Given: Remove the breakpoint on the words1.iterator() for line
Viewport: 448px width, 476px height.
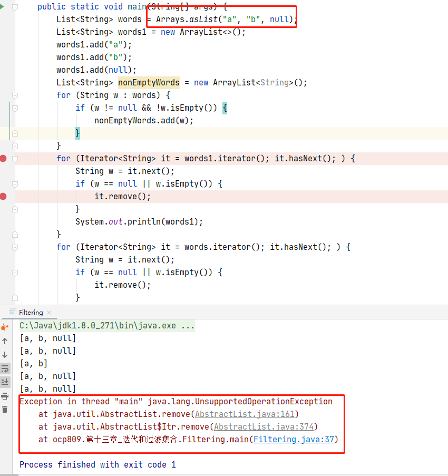Looking at the screenshot, I should click(3, 158).
